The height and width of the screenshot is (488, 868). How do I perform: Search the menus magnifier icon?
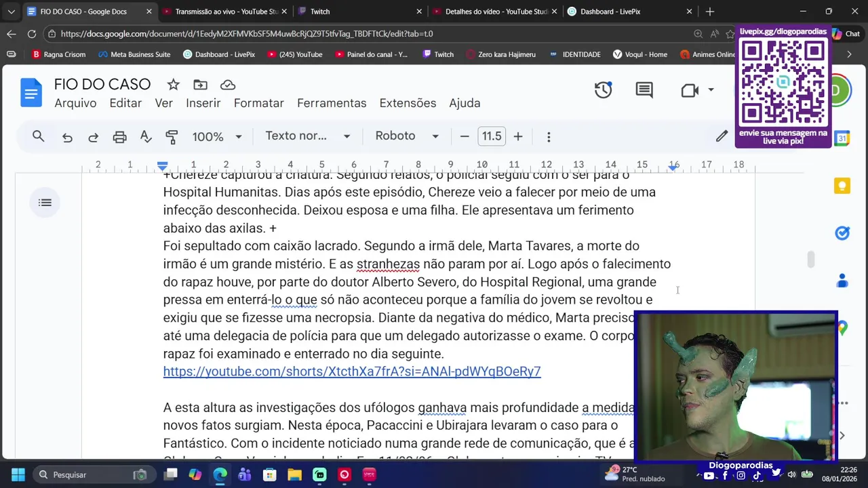pos(39,136)
